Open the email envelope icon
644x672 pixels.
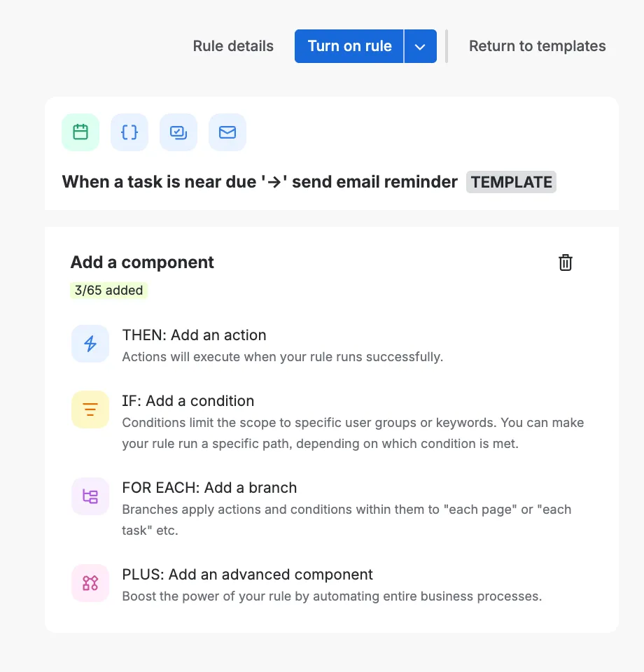(x=227, y=132)
